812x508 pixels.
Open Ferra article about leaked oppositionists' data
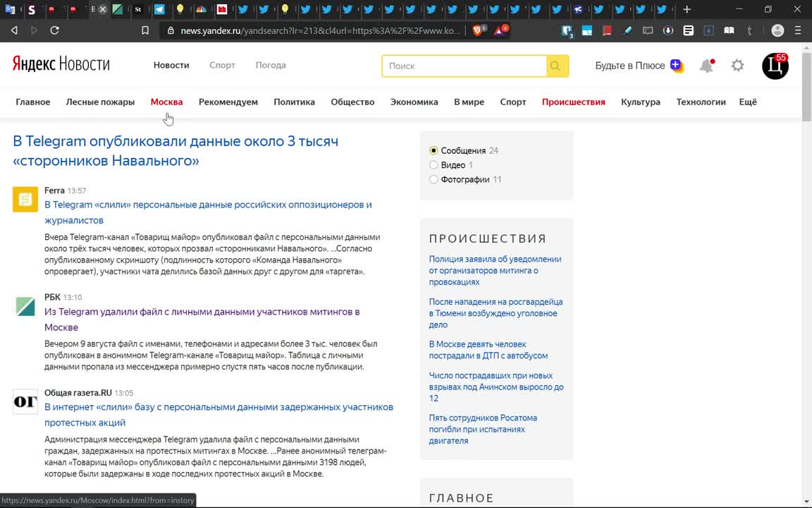[x=208, y=212]
